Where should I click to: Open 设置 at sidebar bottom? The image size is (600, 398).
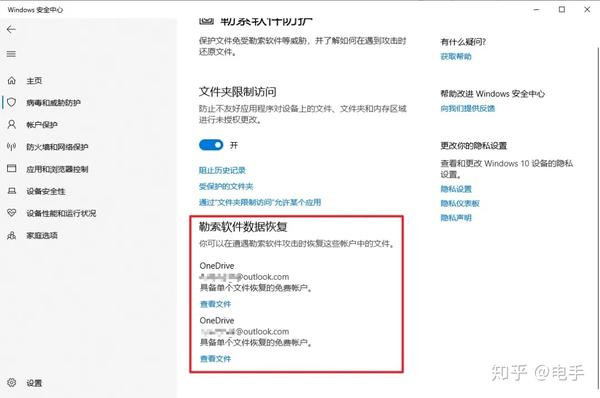click(34, 383)
